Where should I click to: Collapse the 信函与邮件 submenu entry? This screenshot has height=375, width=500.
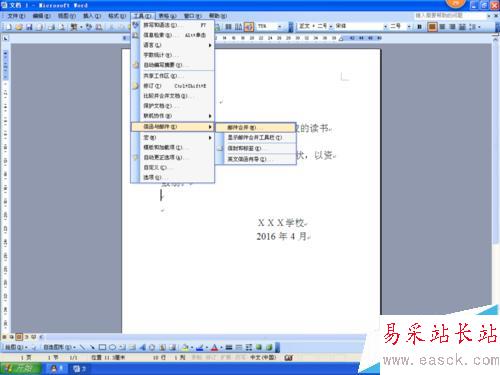[173, 127]
